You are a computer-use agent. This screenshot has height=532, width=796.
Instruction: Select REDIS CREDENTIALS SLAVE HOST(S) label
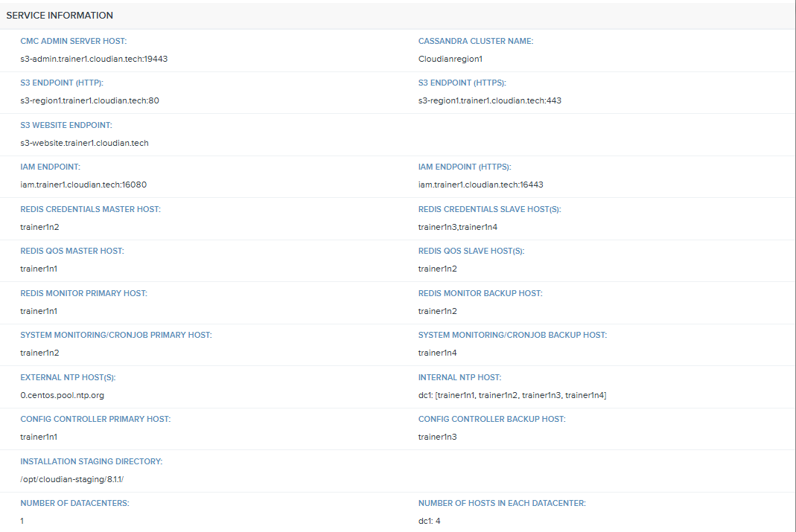coord(489,210)
